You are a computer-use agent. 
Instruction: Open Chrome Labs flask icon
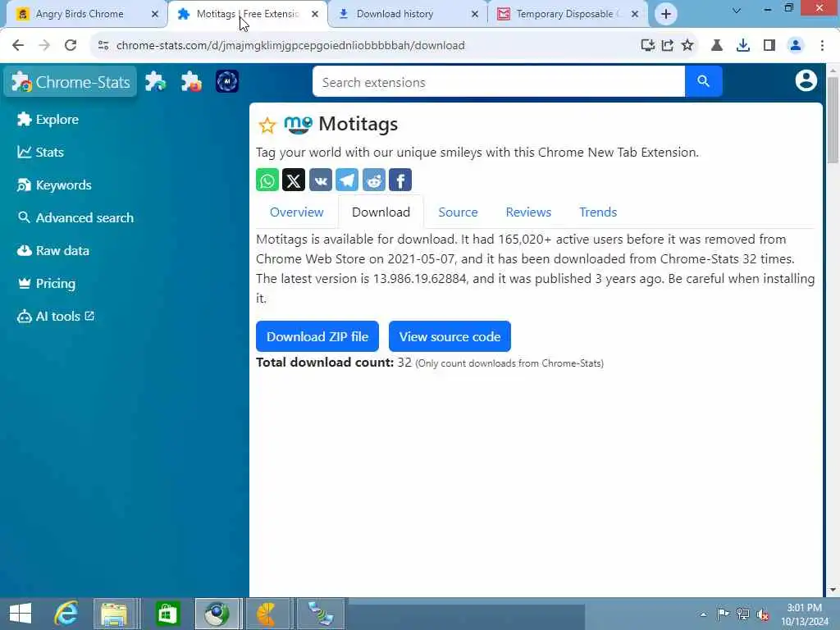pos(717,46)
